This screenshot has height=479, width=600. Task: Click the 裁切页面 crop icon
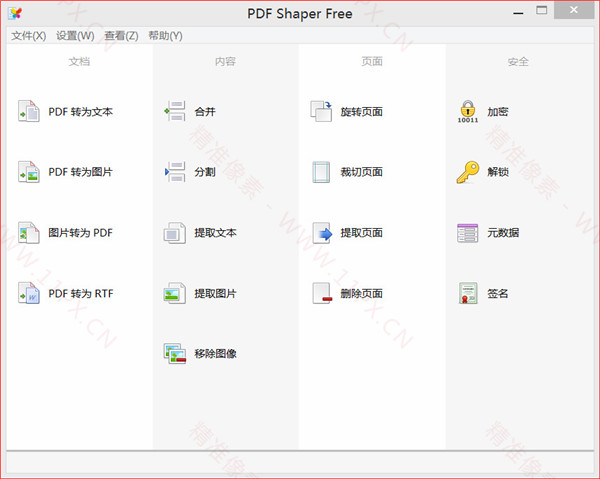click(x=321, y=172)
